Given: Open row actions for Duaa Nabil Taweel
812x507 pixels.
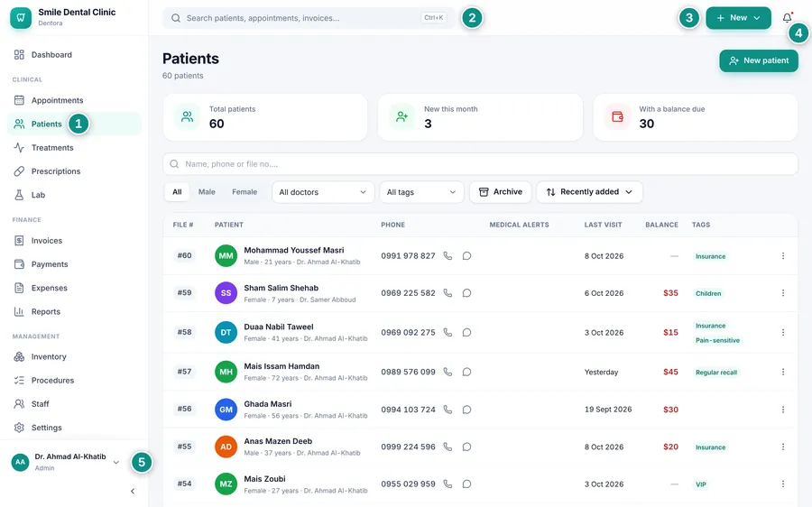Looking at the screenshot, I should tap(783, 333).
